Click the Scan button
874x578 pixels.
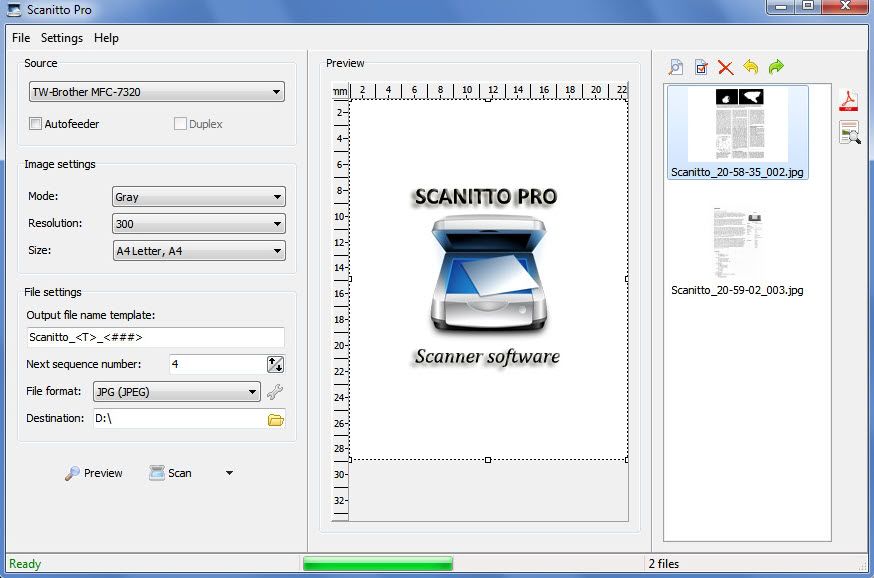pyautogui.click(x=170, y=473)
